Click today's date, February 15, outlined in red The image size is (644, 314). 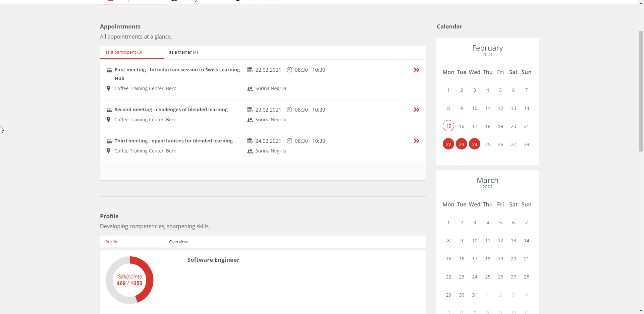[448, 126]
